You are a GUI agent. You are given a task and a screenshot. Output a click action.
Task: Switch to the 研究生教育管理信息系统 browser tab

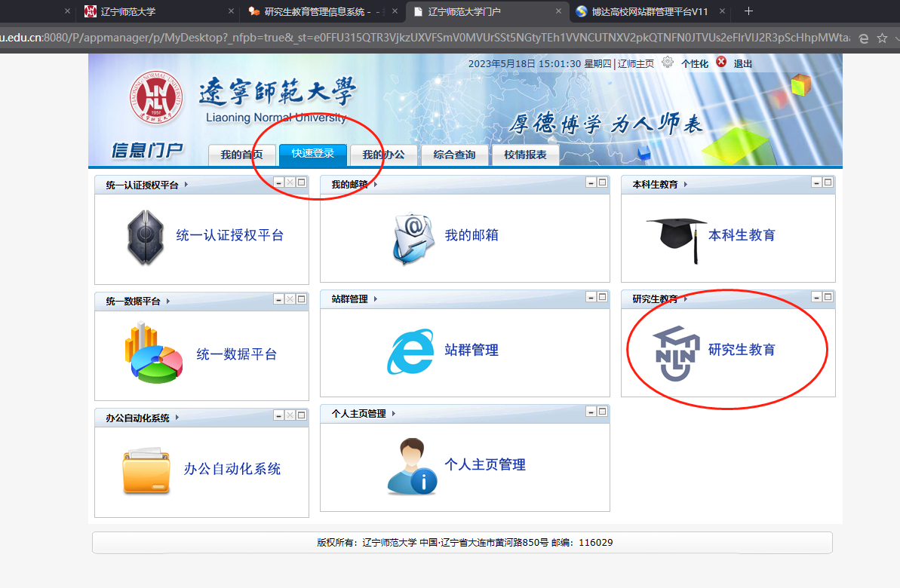(x=323, y=11)
